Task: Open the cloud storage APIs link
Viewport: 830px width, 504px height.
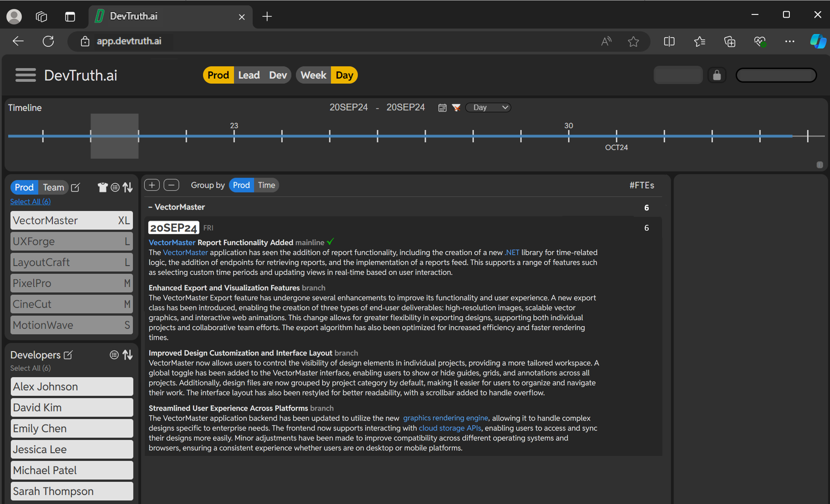Action: pos(450,428)
